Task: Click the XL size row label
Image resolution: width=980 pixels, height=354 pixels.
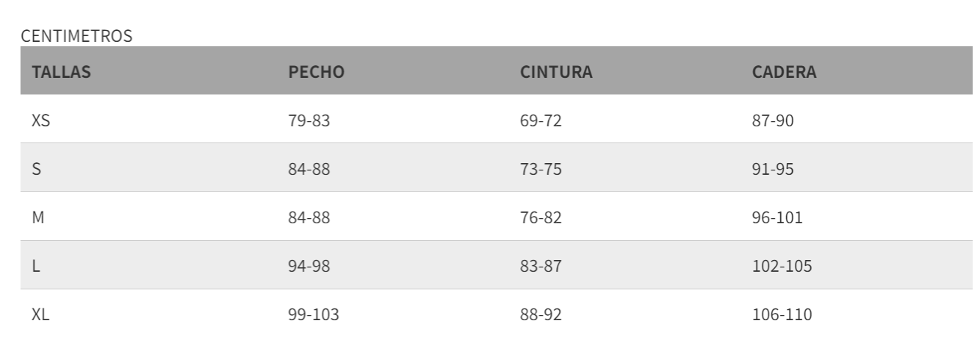Action: [x=40, y=315]
